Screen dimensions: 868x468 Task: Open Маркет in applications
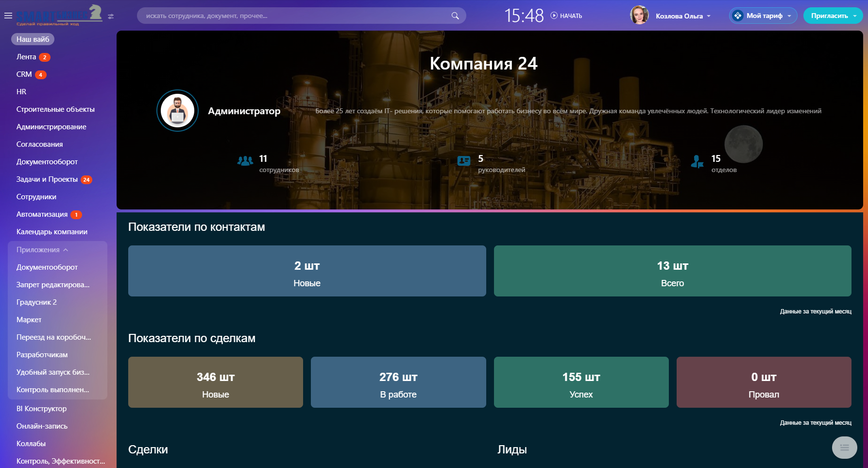tap(29, 320)
